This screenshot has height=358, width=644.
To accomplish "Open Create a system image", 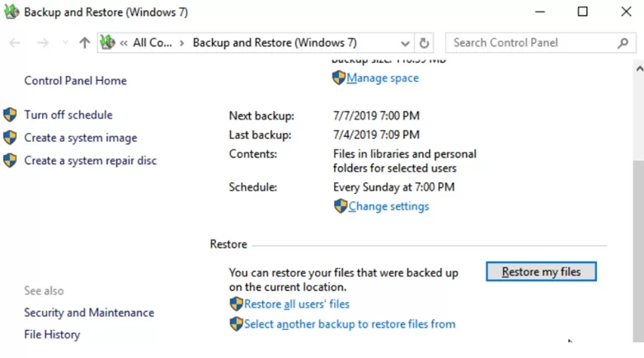I will pyautogui.click(x=81, y=138).
